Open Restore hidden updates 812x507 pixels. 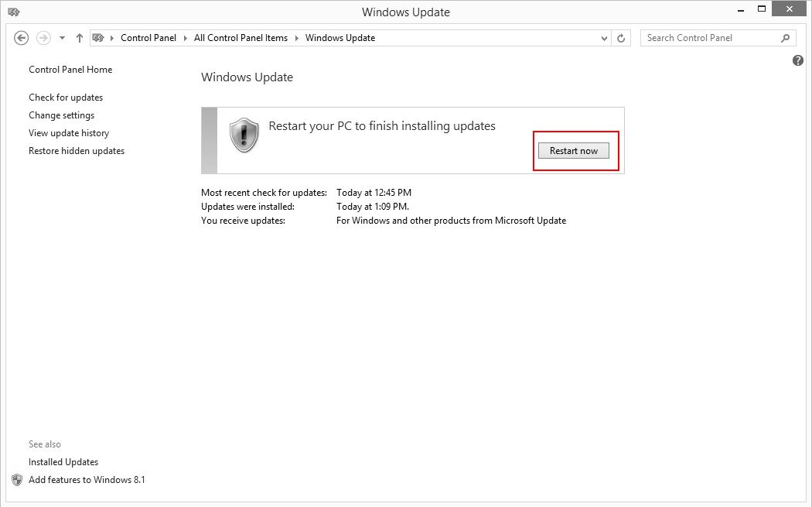(x=77, y=151)
